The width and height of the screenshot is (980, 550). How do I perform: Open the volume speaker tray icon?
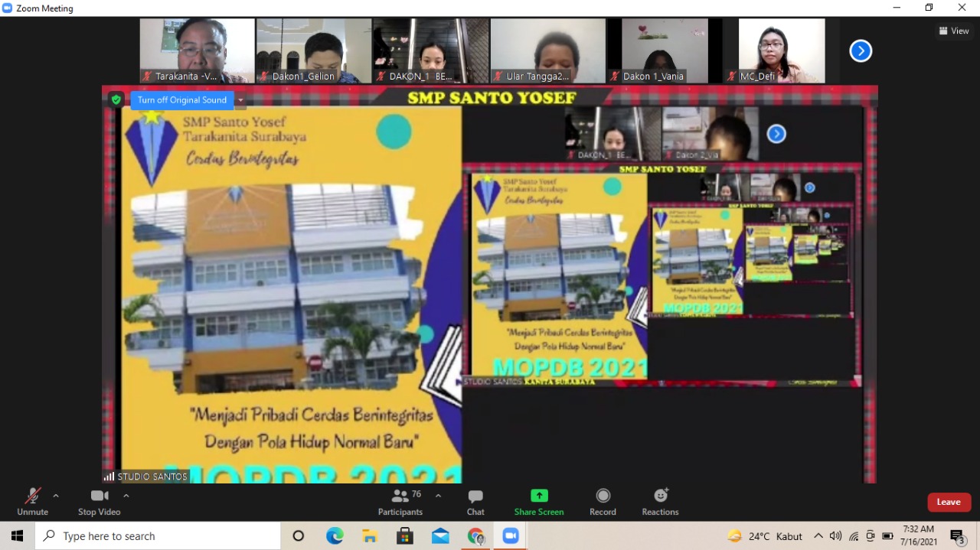(x=835, y=536)
